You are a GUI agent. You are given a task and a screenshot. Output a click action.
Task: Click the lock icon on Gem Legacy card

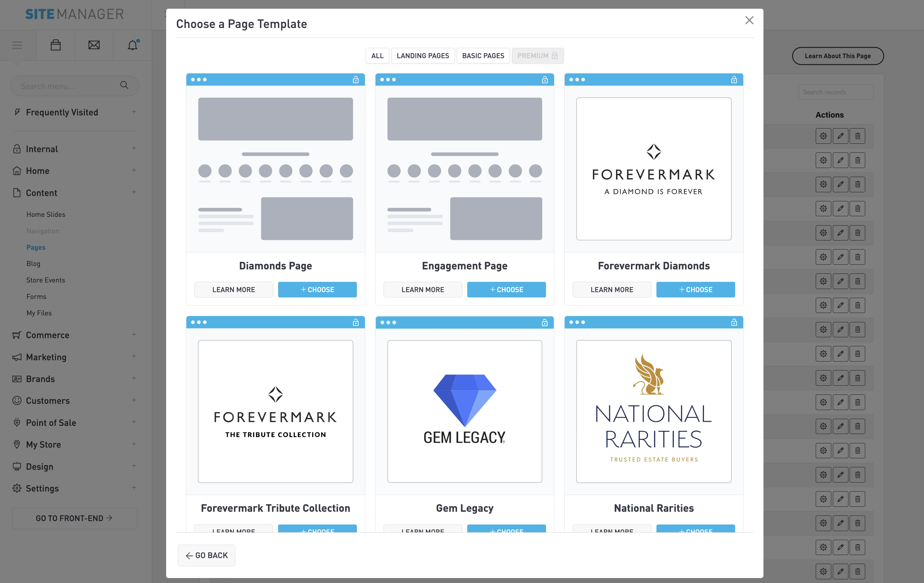point(544,322)
